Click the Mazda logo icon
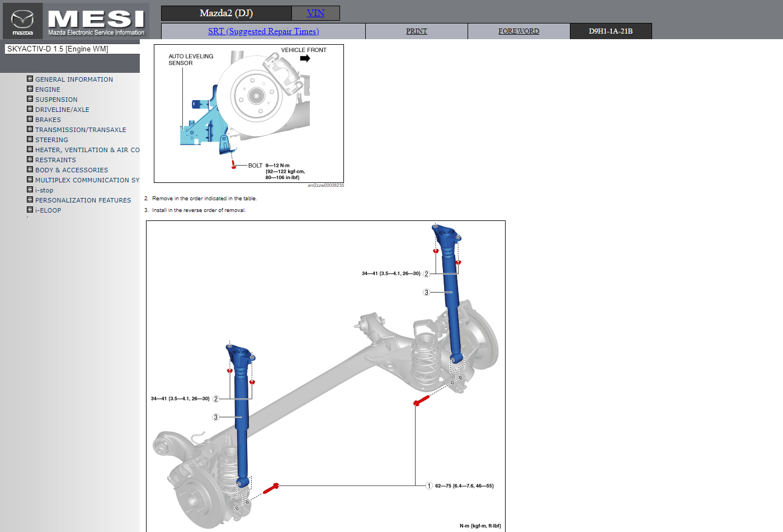 23,21
